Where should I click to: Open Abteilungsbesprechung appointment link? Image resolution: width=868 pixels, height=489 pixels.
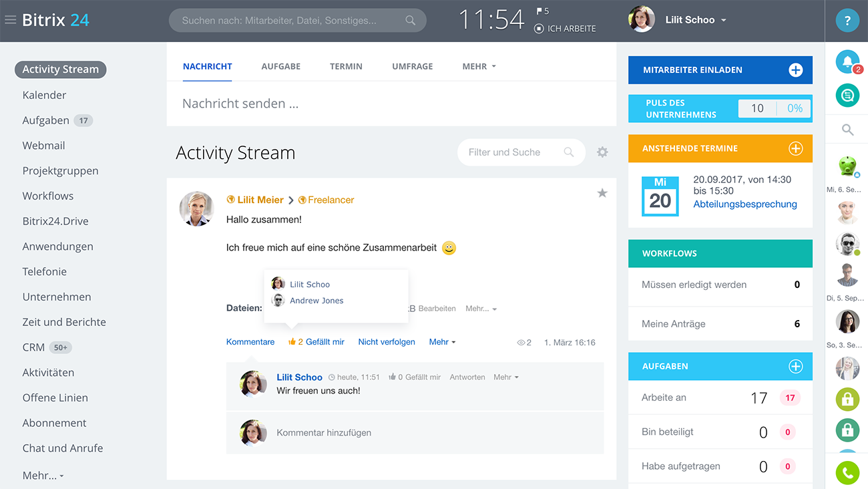coord(745,204)
